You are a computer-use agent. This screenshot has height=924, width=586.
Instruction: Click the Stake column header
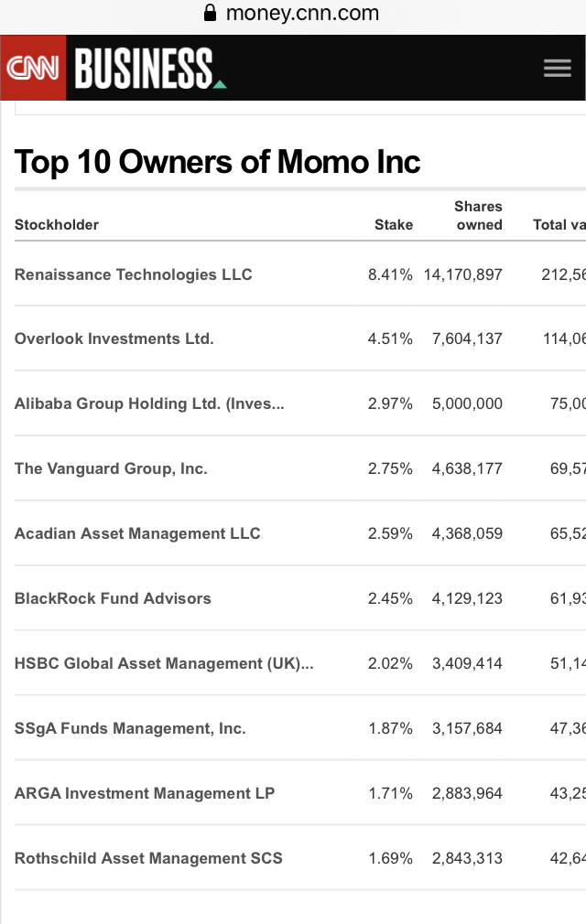(394, 224)
